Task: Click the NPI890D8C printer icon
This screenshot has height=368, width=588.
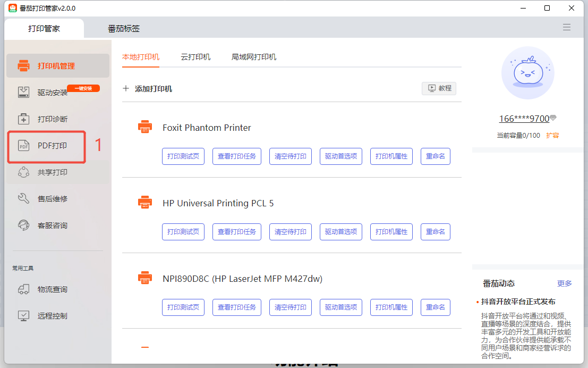Action: tap(145, 278)
